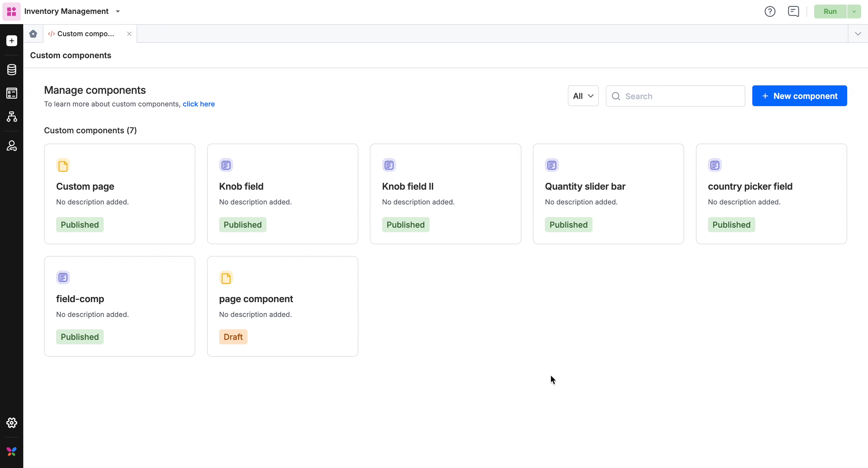868x468 pixels.
Task: Click the New component button
Action: pyautogui.click(x=799, y=96)
